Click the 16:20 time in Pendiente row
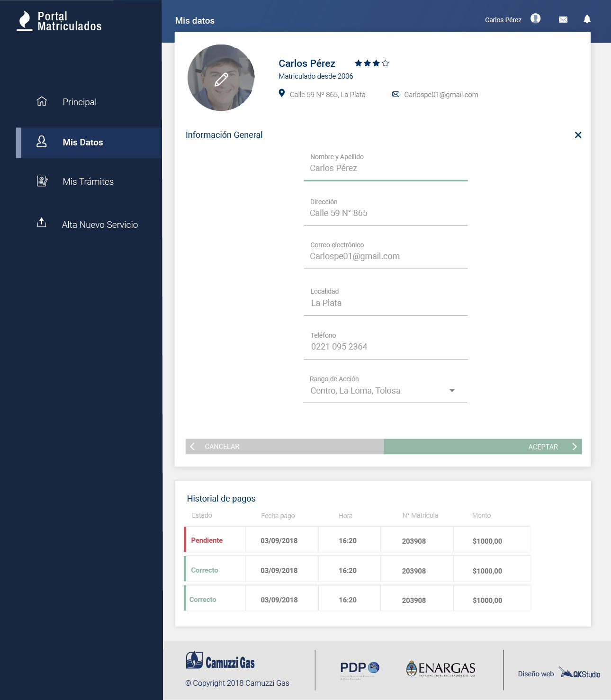This screenshot has height=700, width=611. click(x=348, y=541)
